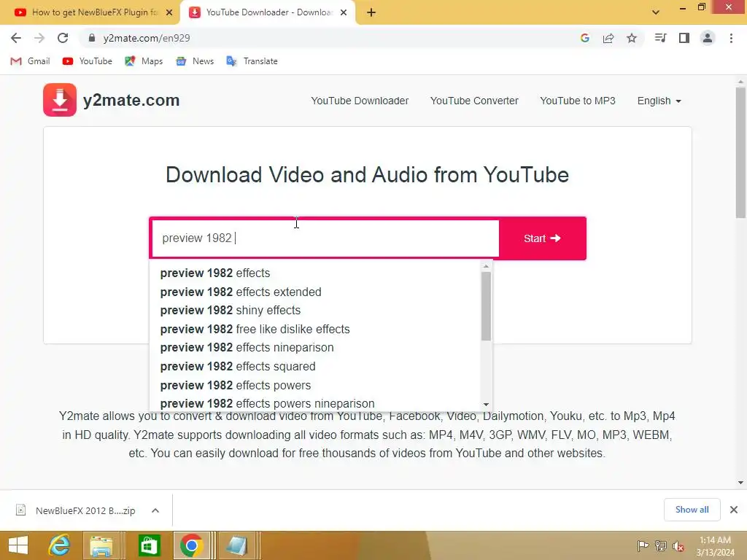Open the Windows Store taskbar icon

coord(149,545)
